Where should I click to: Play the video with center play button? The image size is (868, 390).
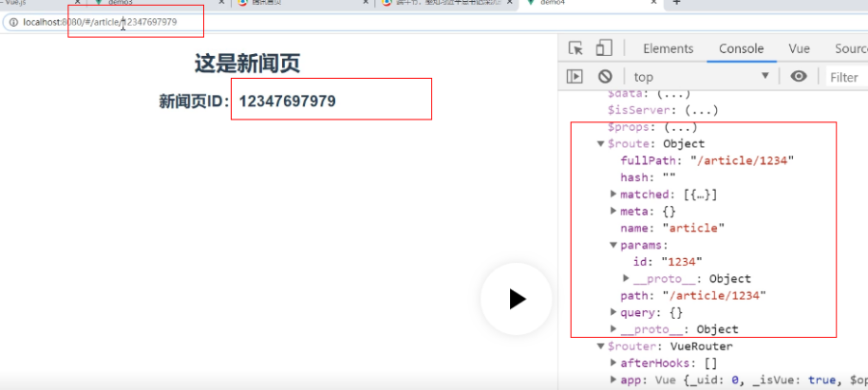tap(517, 299)
